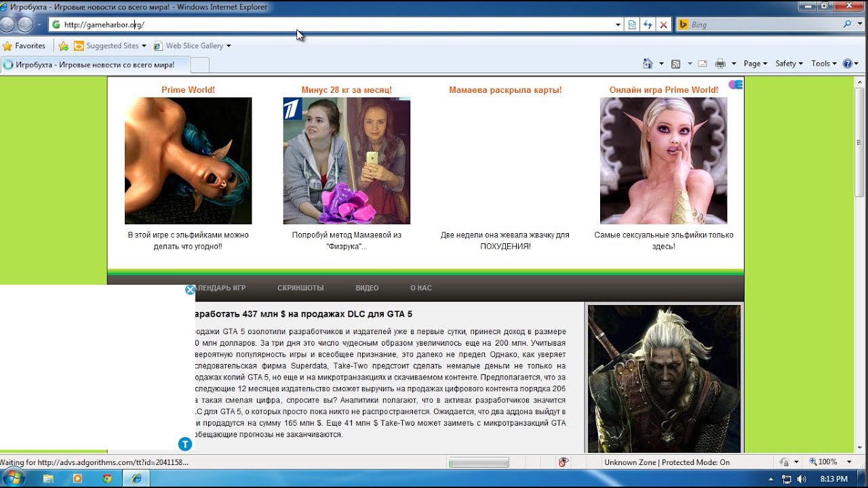This screenshot has height=488, width=868.
Task: Go to the Home page icon
Action: coord(648,64)
